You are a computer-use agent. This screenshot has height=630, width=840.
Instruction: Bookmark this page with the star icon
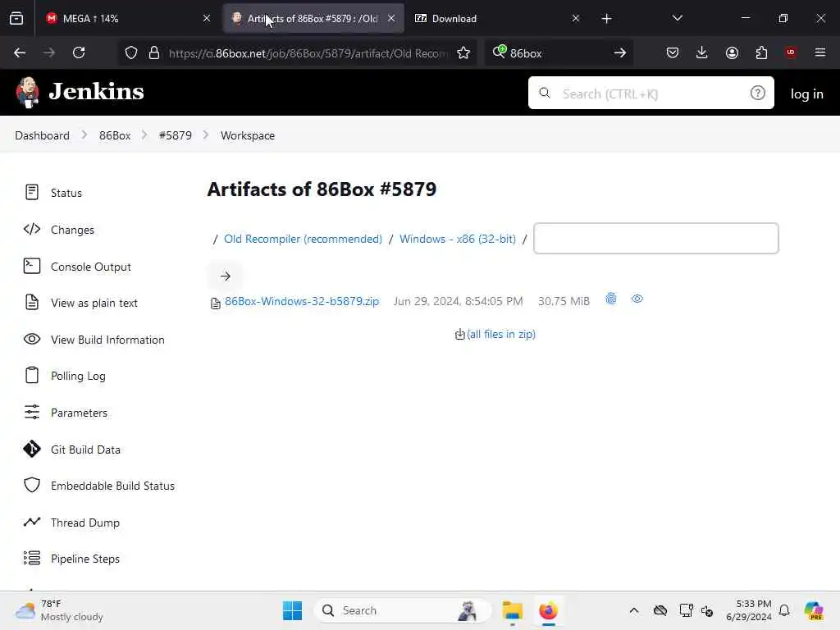tap(463, 52)
